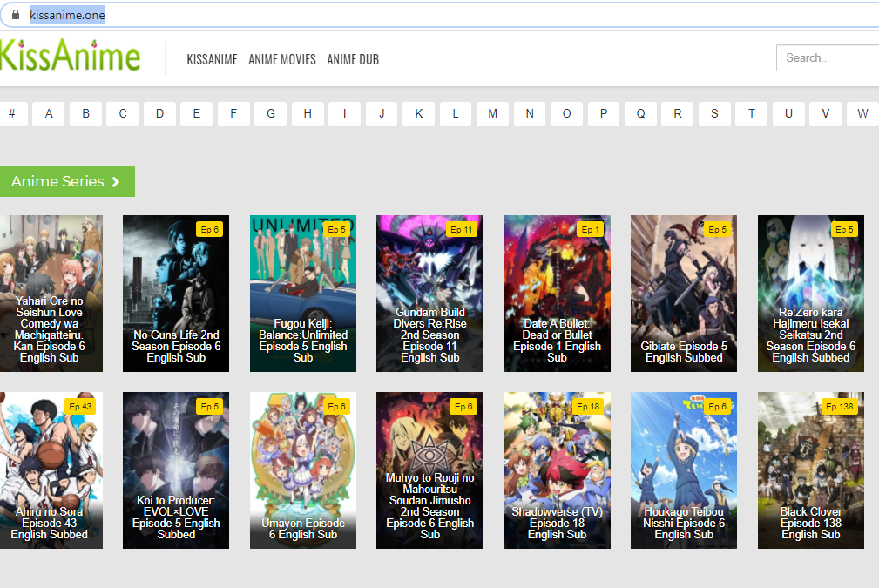The height and width of the screenshot is (588, 879).
Task: Open Gibiate Episode 5 thumbnail
Action: click(684, 294)
